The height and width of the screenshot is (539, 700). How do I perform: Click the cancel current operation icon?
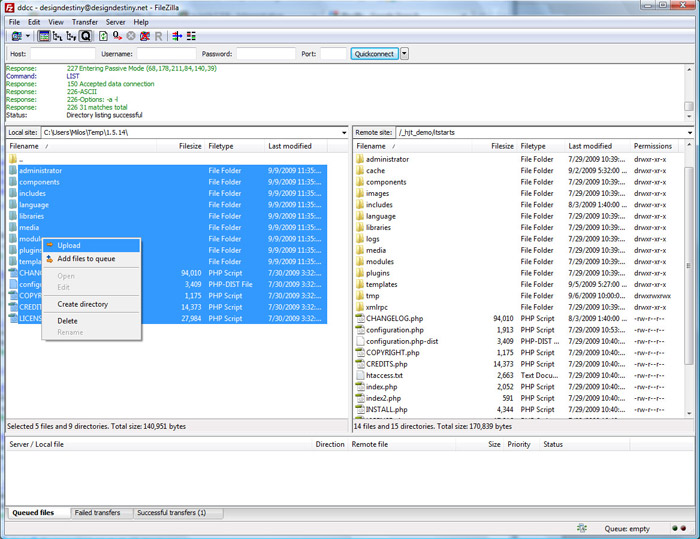pyautogui.click(x=131, y=36)
